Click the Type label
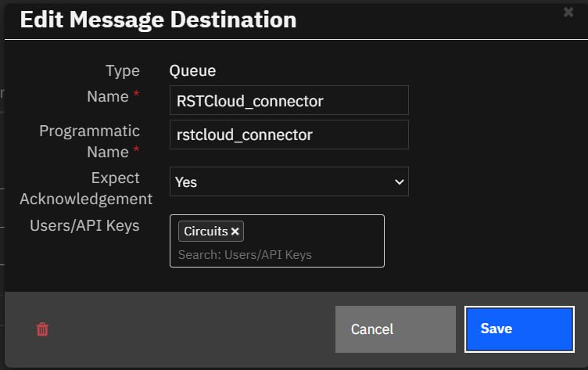The height and width of the screenshot is (370, 588). coord(123,70)
